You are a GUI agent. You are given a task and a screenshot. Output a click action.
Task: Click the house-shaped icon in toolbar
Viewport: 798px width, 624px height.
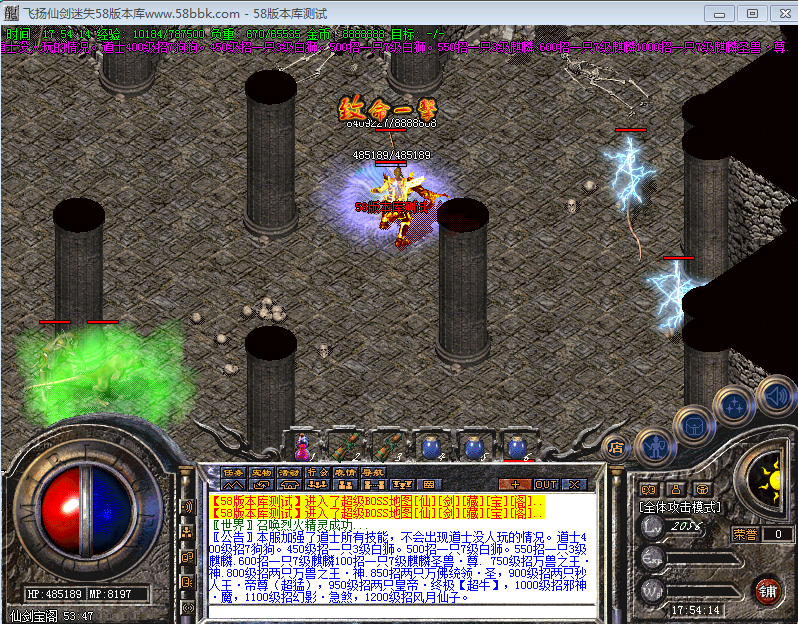click(289, 485)
